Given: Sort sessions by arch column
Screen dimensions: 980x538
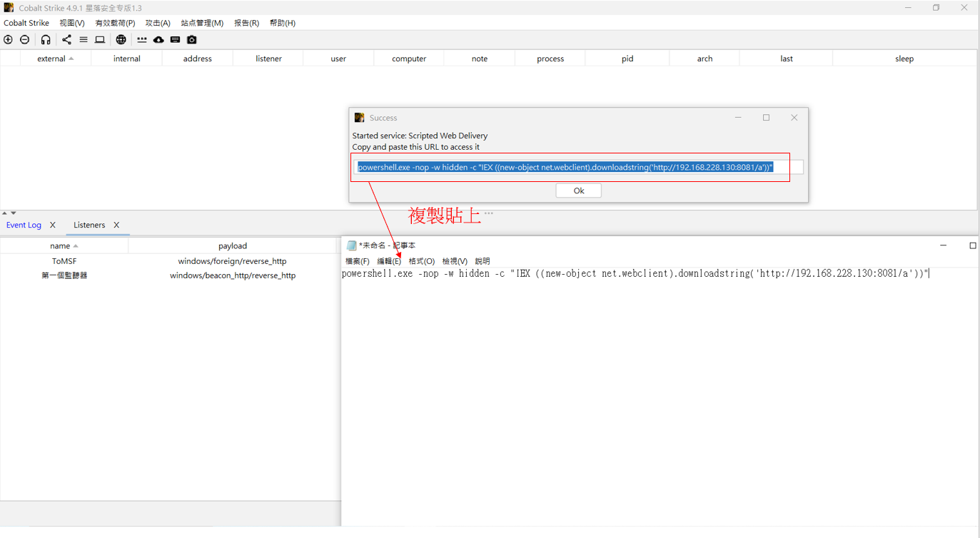Looking at the screenshot, I should pyautogui.click(x=704, y=59).
